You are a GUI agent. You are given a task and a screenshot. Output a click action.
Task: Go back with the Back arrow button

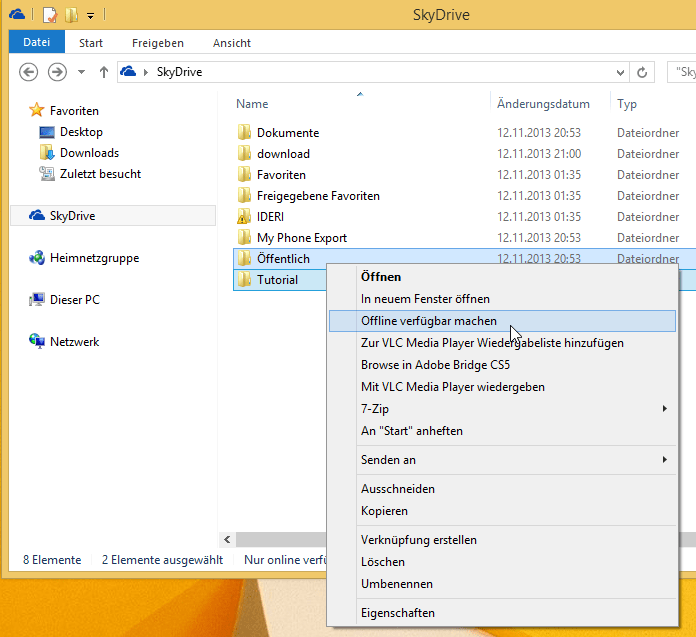(x=28, y=72)
